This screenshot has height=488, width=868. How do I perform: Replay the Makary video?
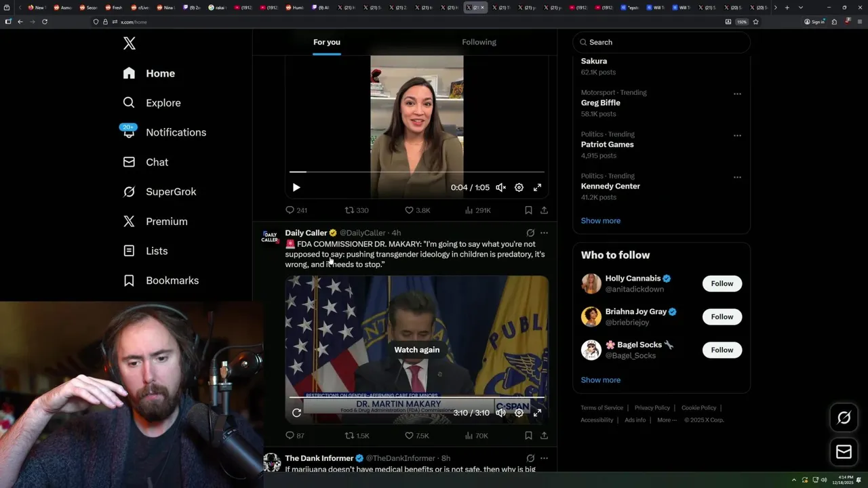tap(296, 413)
